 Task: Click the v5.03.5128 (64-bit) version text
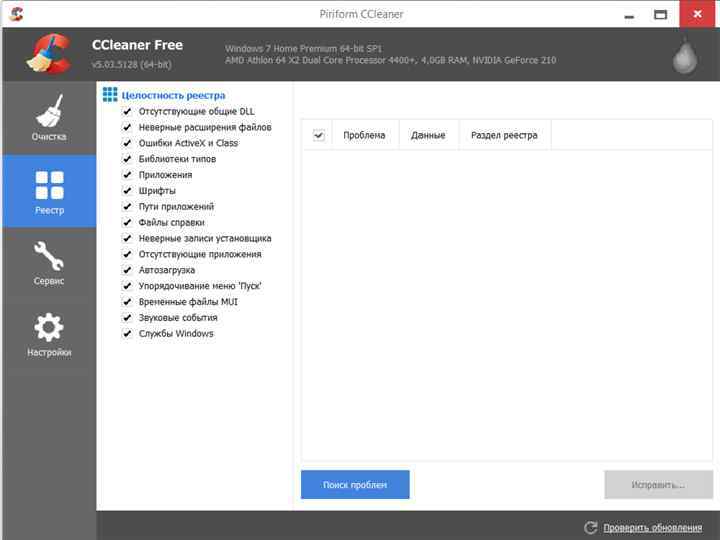click(132, 64)
